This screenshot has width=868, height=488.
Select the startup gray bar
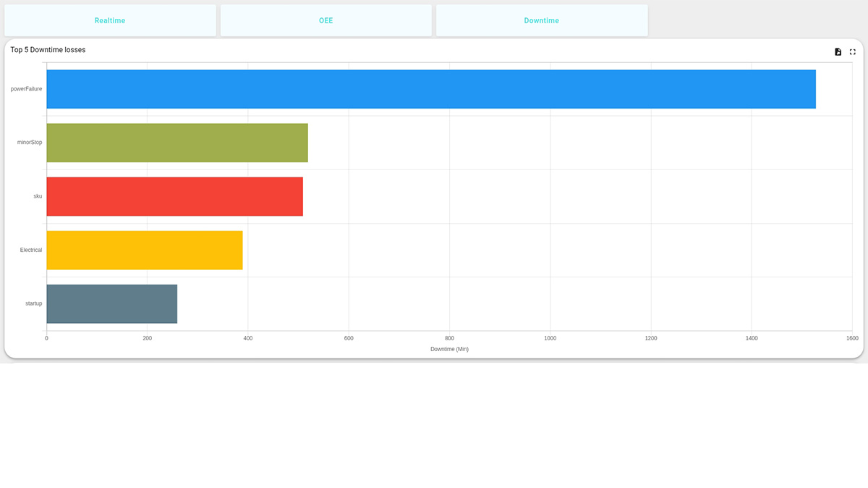(111, 303)
